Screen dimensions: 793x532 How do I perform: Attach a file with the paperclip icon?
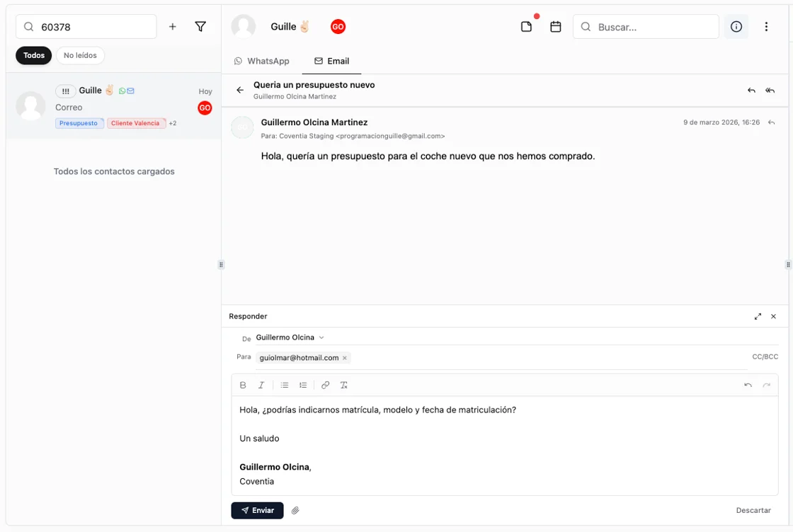point(295,510)
